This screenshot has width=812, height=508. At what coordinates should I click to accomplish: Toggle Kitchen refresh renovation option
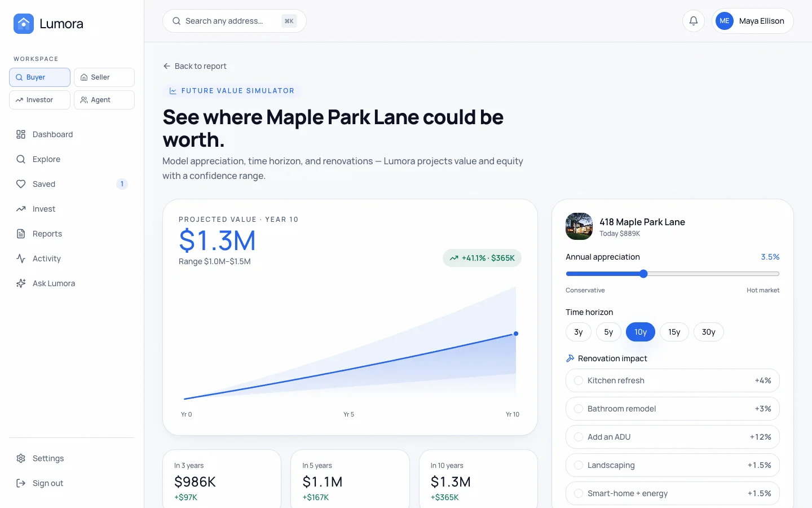click(x=673, y=380)
